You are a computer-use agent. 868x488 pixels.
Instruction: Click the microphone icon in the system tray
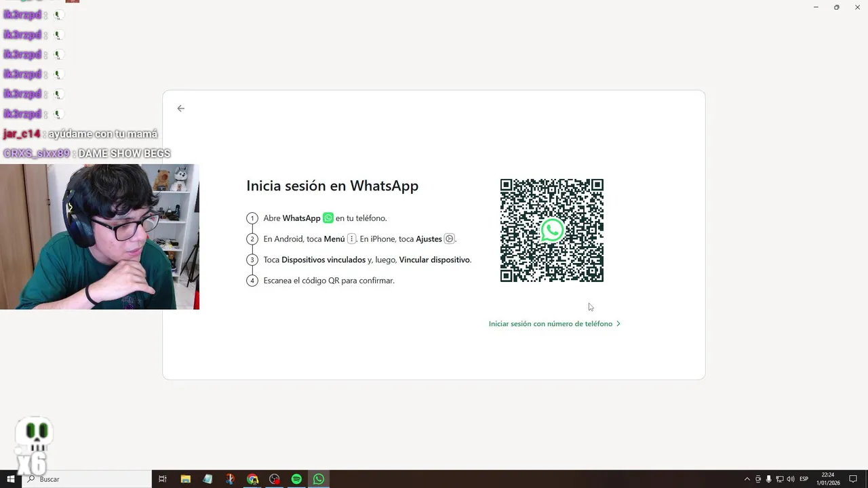[769, 479]
